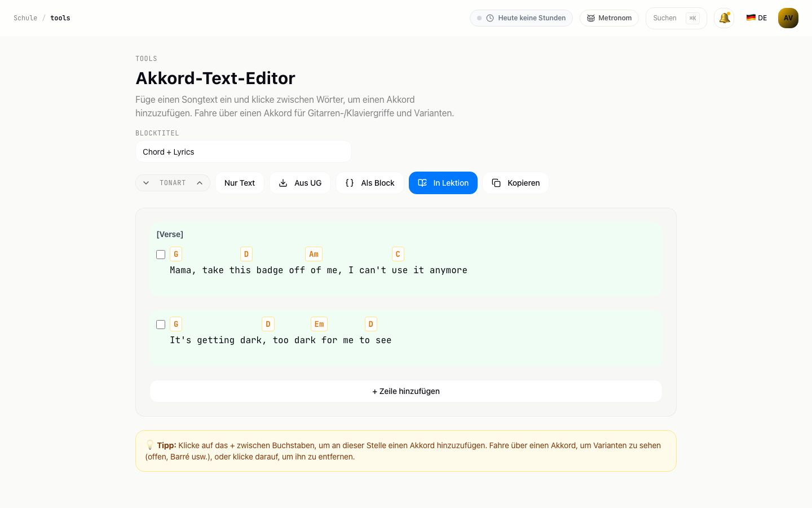Click the D chord above 'too'
Image resolution: width=812 pixels, height=508 pixels.
268,325
